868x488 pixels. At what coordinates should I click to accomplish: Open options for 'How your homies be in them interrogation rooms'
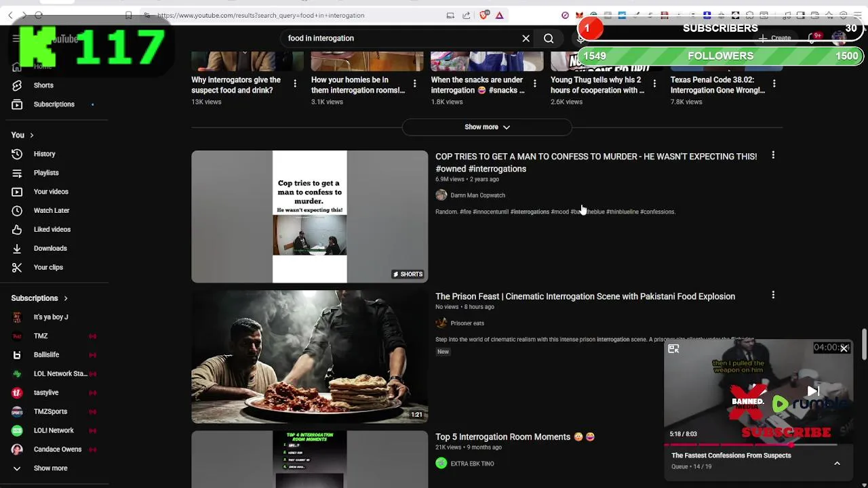click(x=414, y=83)
